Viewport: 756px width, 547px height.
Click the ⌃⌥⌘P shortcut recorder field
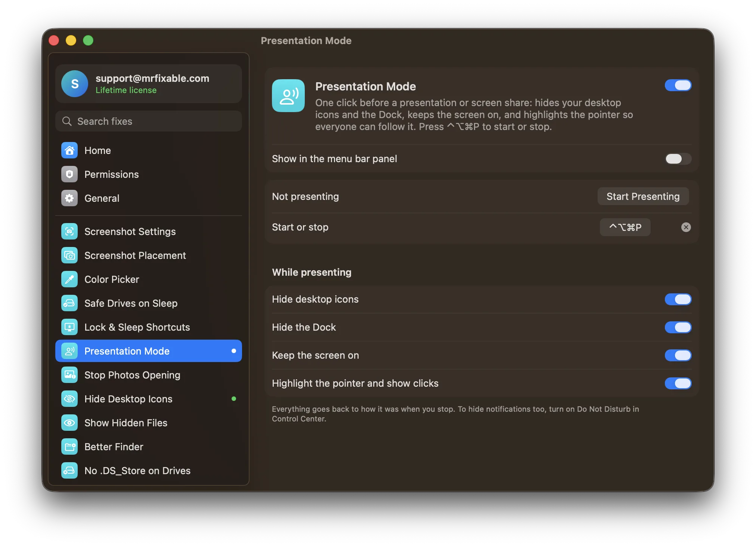(625, 227)
